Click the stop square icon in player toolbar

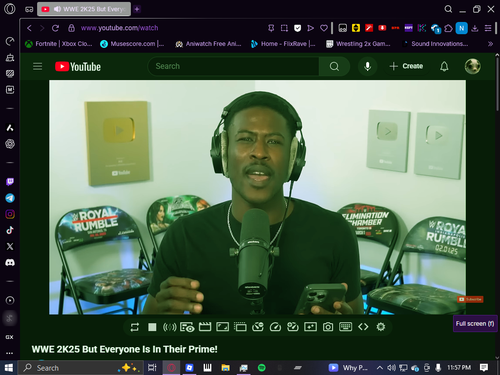152,327
